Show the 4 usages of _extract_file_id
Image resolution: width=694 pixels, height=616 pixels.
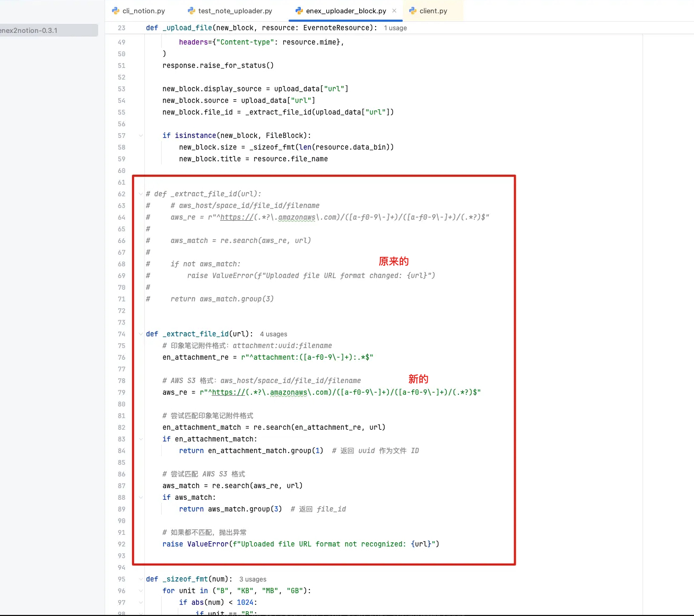[273, 334]
